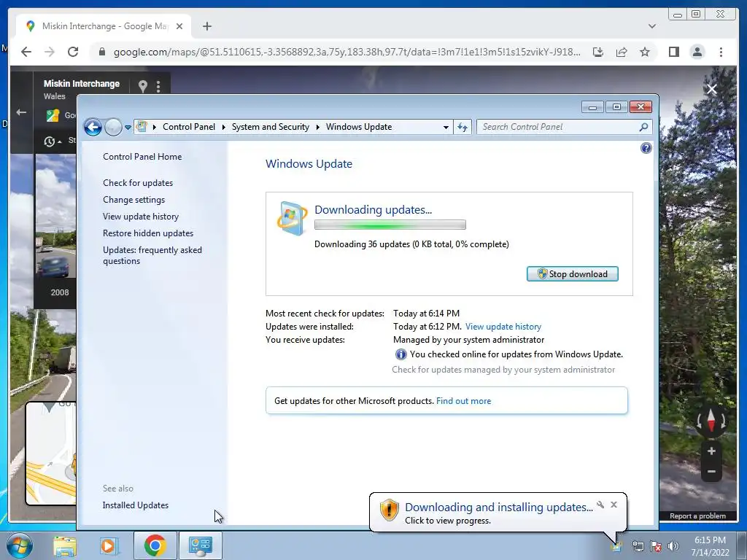Click Chrome install app icon
This screenshot has width=747, height=560.
[598, 52]
